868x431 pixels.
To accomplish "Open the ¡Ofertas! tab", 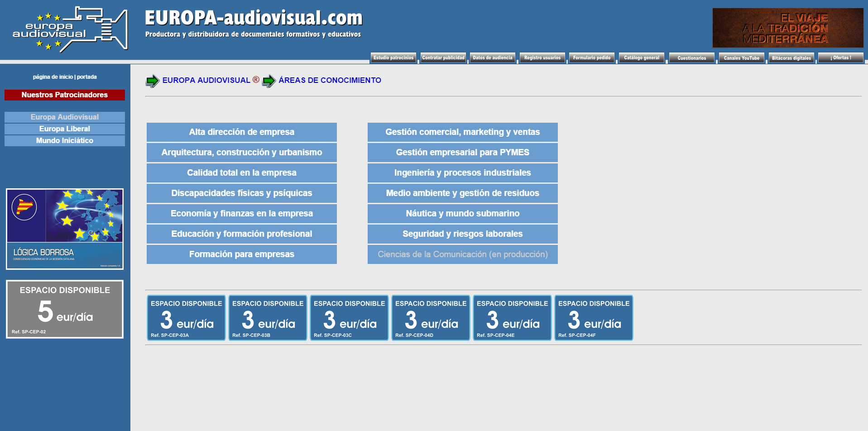I will 841,58.
